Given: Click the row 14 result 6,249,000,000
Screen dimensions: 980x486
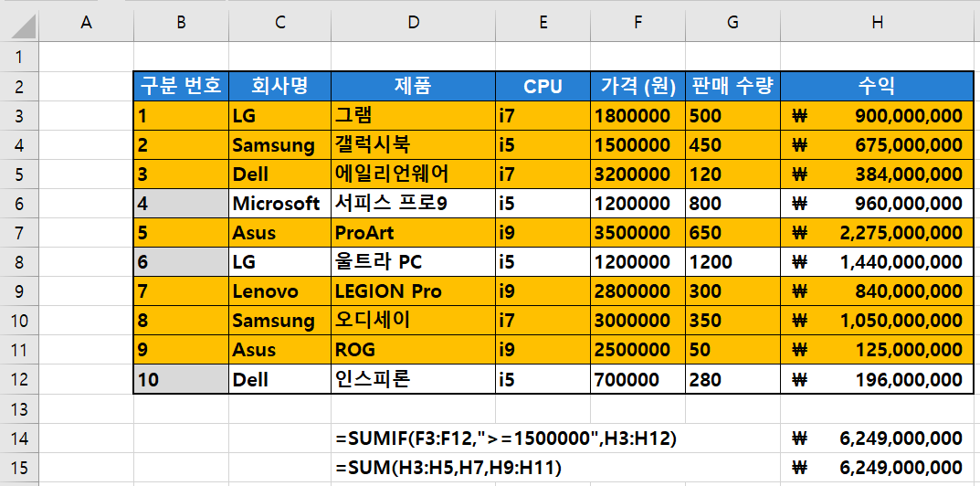Looking at the screenshot, I should (878, 438).
